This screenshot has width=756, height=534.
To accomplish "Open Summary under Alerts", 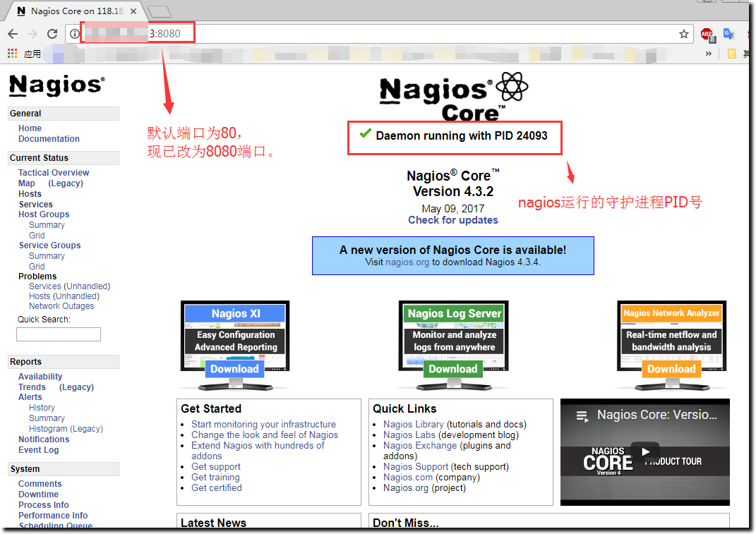I will 47,418.
